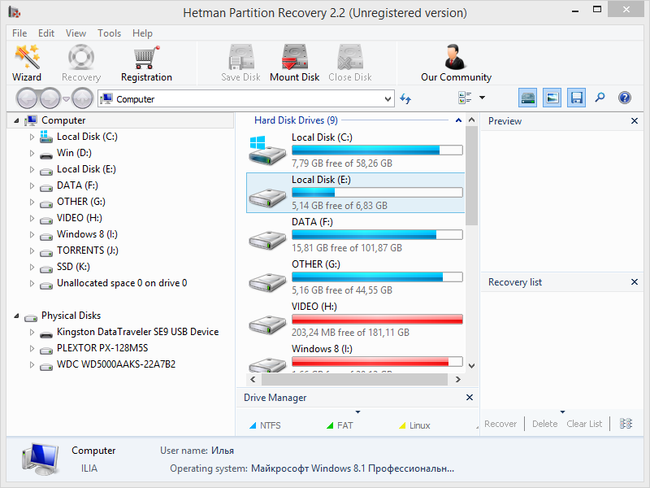Select Unallocated space 0 on drive 0

[x=121, y=283]
